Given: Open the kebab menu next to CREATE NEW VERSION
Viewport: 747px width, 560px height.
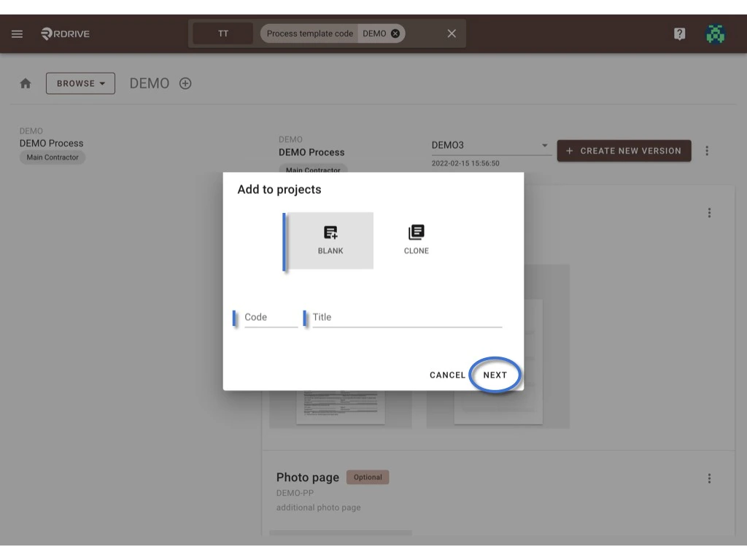Looking at the screenshot, I should point(707,150).
